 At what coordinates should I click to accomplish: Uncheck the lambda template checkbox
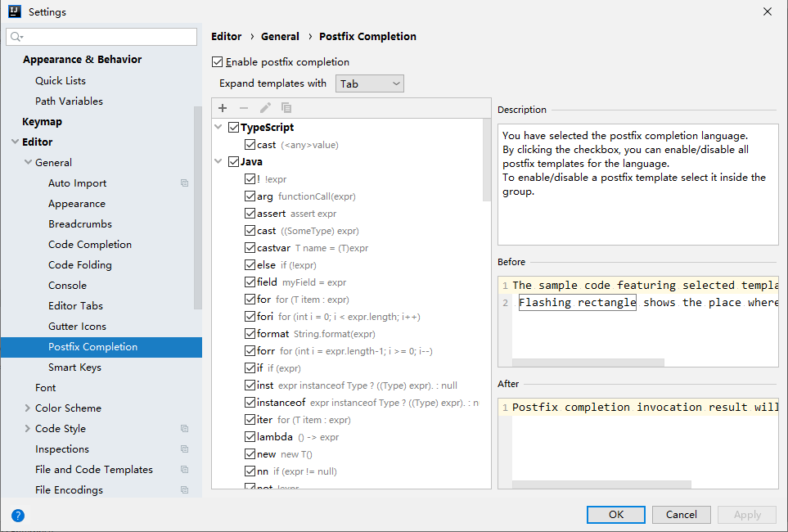tap(250, 437)
